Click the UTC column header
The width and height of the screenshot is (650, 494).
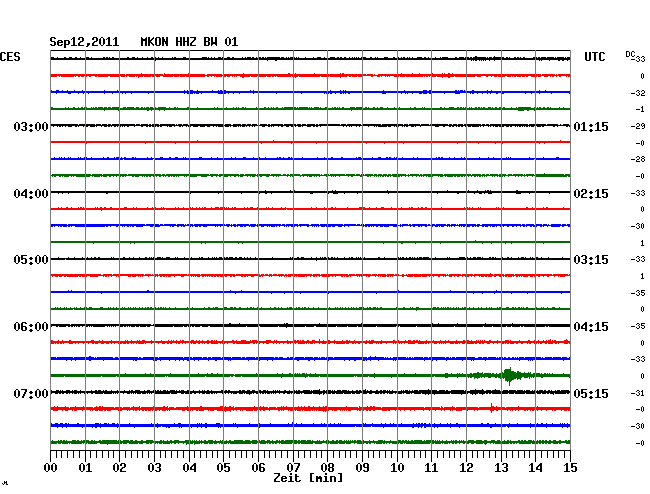[x=594, y=57]
